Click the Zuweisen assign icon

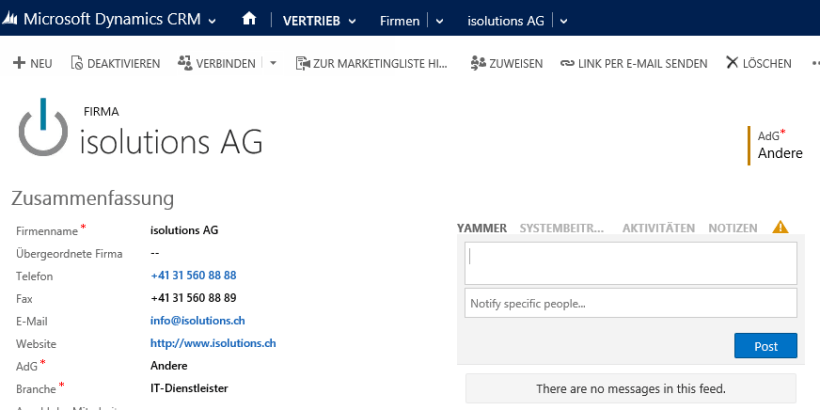point(477,63)
